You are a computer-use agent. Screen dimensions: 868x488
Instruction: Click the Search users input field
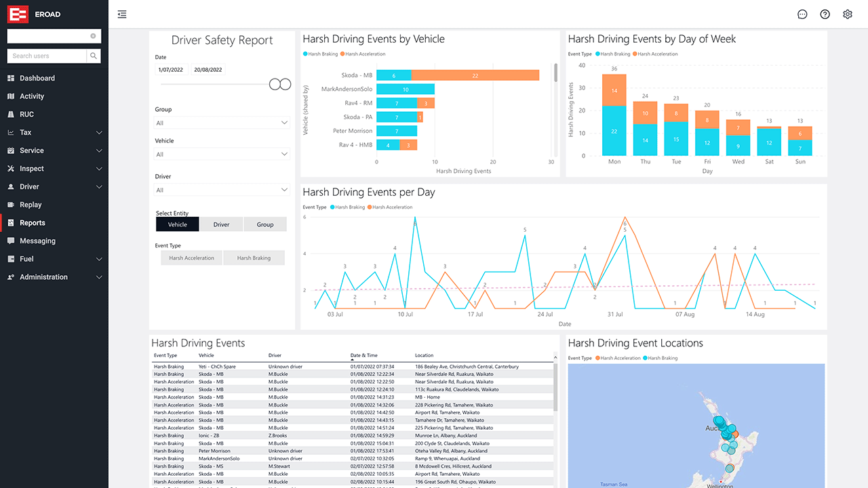click(47, 56)
